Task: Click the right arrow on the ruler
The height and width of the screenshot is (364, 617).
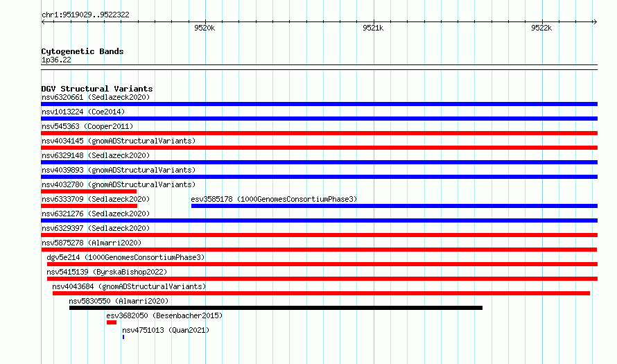Action: tap(595, 22)
